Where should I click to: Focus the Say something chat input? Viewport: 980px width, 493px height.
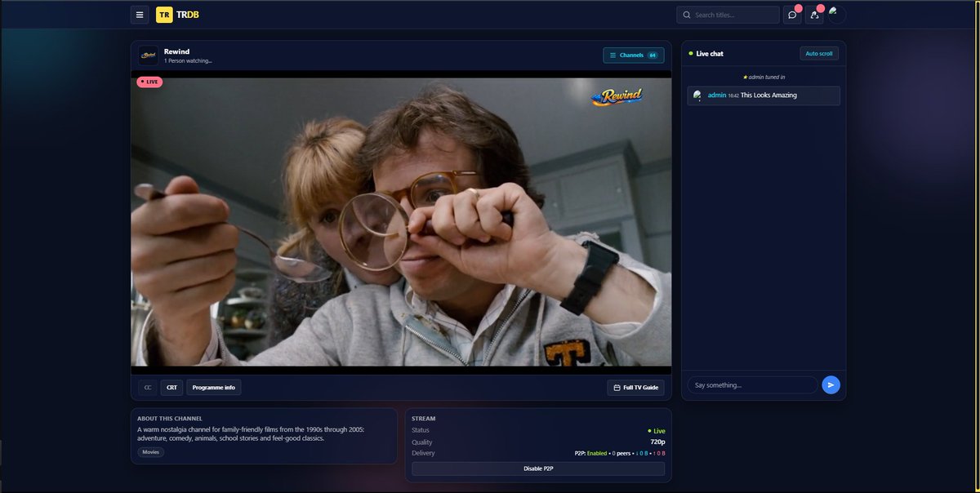coord(752,385)
